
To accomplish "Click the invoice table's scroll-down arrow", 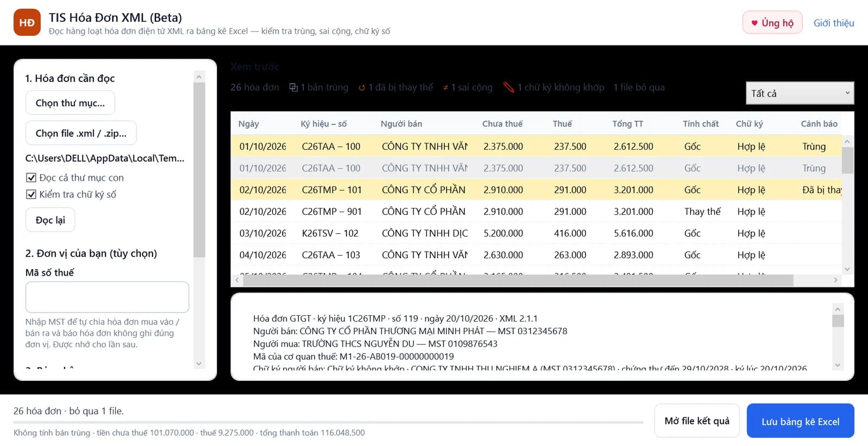I will pos(847,269).
